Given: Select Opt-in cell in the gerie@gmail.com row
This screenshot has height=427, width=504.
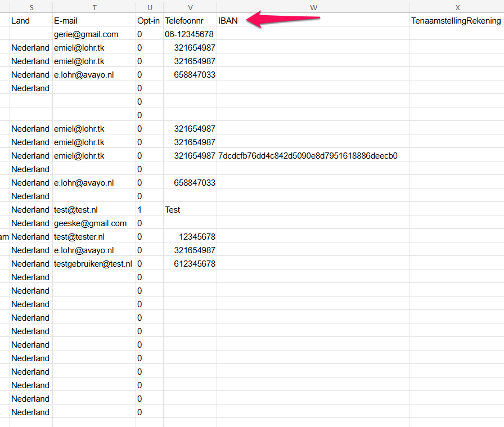Looking at the screenshot, I should pyautogui.click(x=150, y=34).
